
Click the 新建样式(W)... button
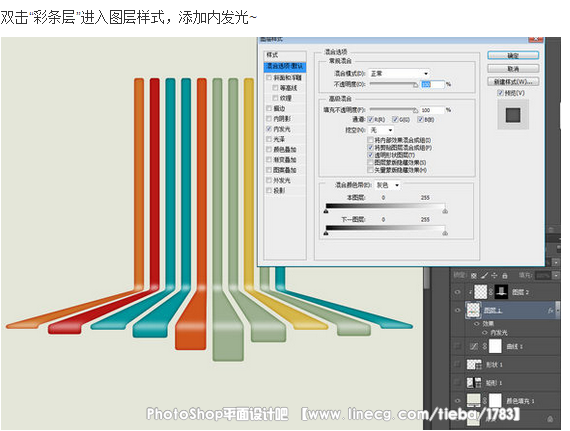click(x=513, y=82)
